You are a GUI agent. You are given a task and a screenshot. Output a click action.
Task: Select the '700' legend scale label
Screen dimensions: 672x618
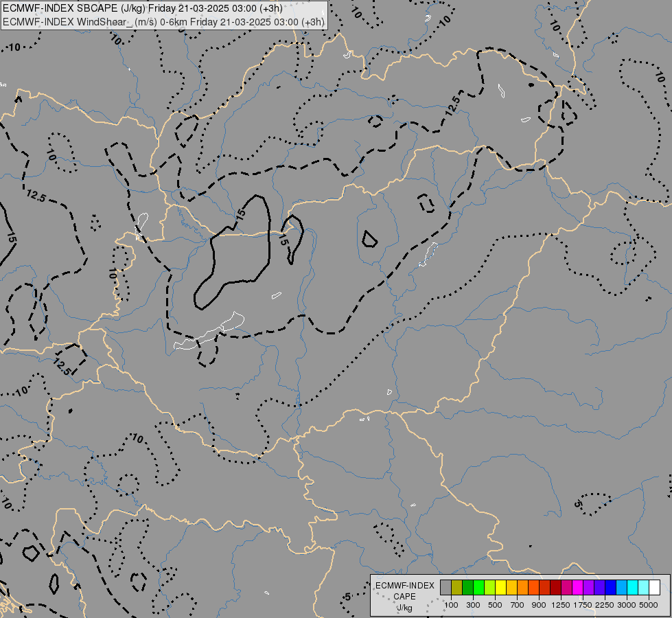(518, 605)
